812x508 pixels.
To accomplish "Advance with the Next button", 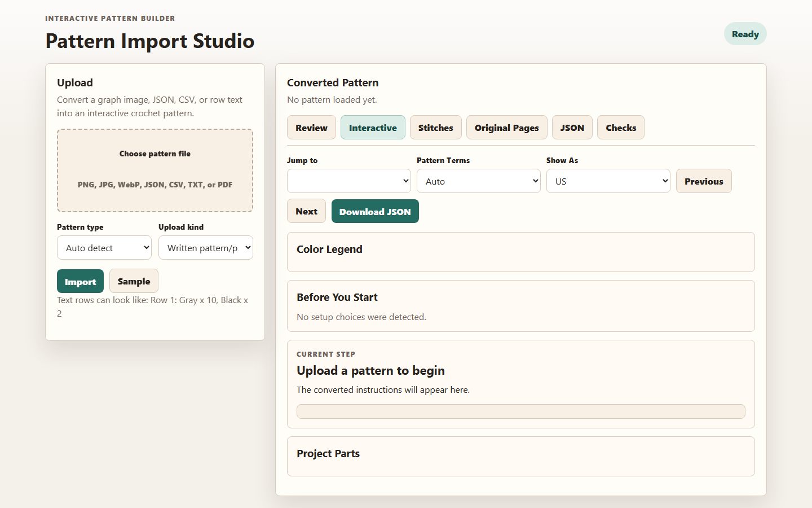I will (306, 211).
